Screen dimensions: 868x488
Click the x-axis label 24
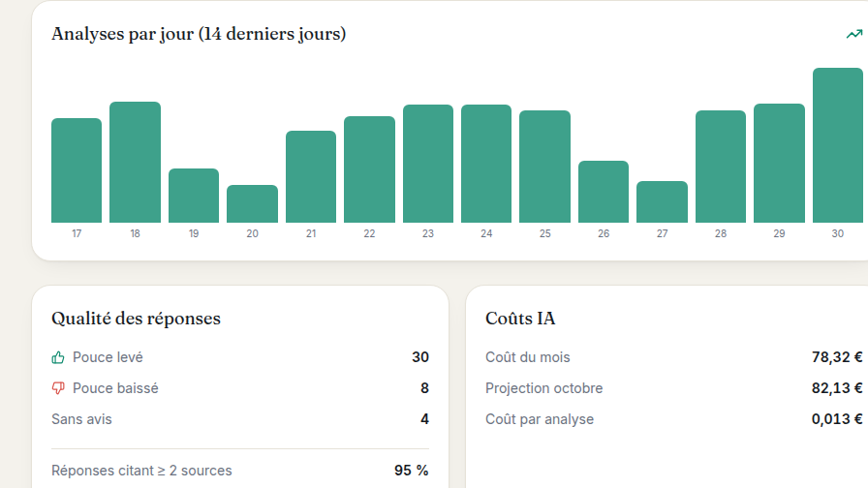[x=486, y=234]
